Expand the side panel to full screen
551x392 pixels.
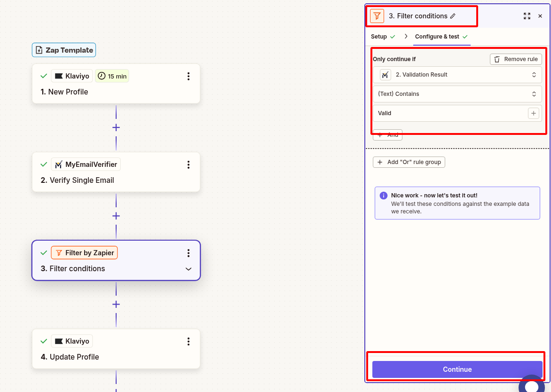point(527,16)
